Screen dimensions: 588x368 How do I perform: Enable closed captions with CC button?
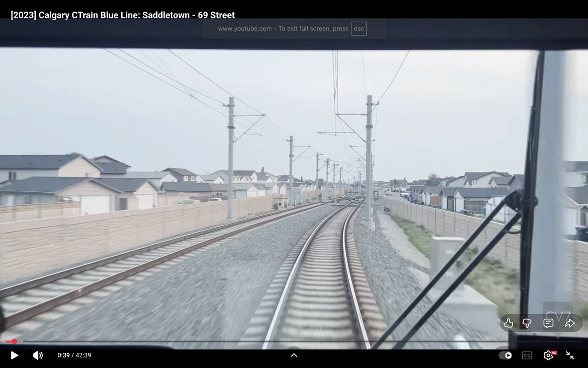click(526, 355)
